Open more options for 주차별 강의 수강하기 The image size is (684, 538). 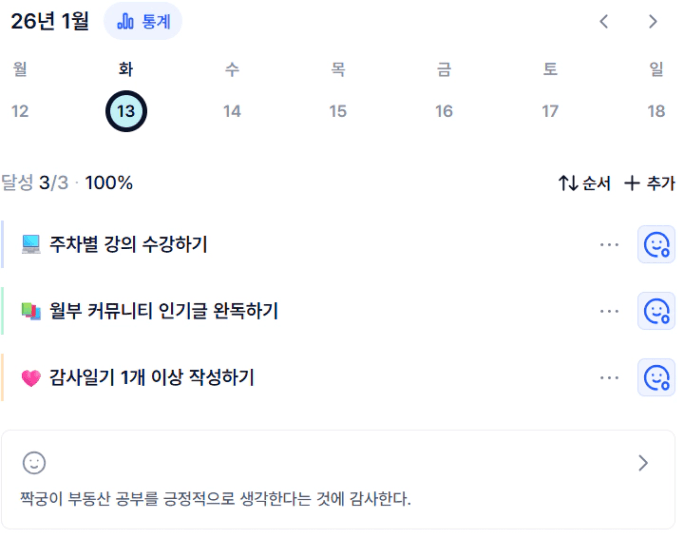point(610,244)
